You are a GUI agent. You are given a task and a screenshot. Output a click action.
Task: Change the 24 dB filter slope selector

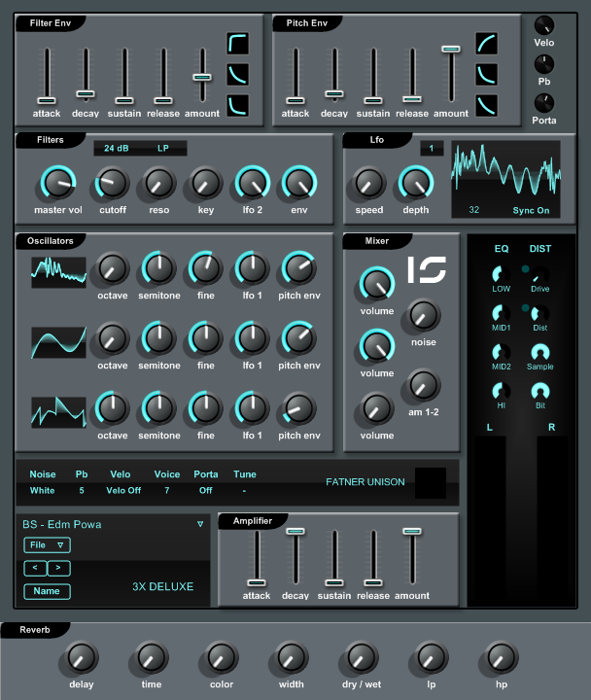click(116, 148)
